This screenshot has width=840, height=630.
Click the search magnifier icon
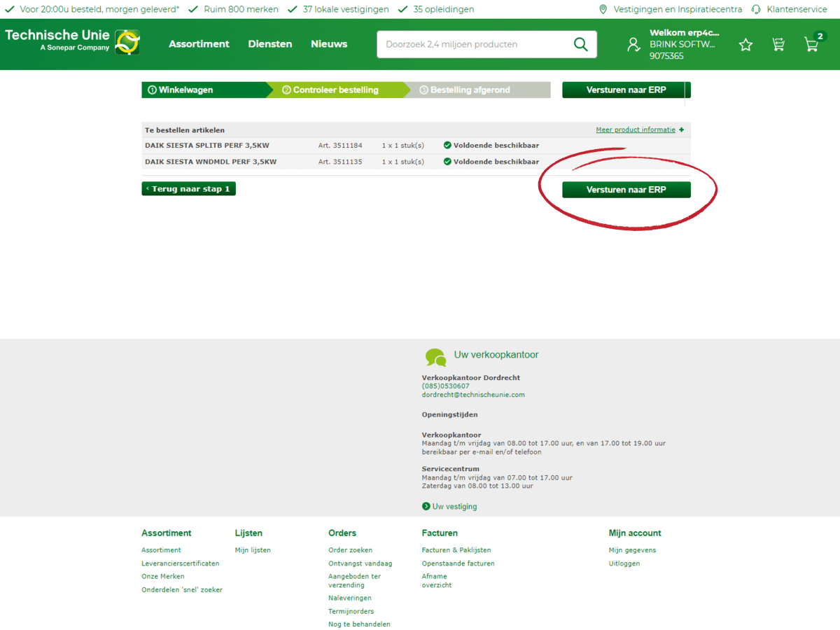(580, 44)
